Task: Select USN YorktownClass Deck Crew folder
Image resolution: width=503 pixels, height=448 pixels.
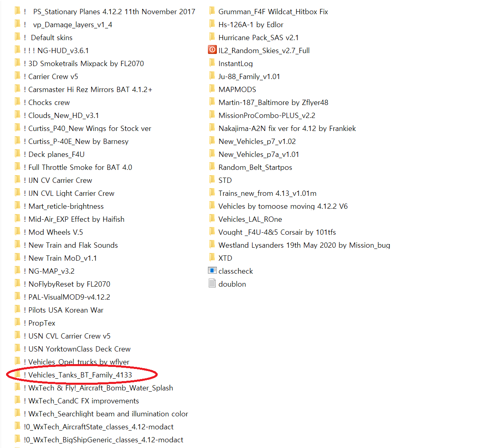Action: pyautogui.click(x=77, y=349)
